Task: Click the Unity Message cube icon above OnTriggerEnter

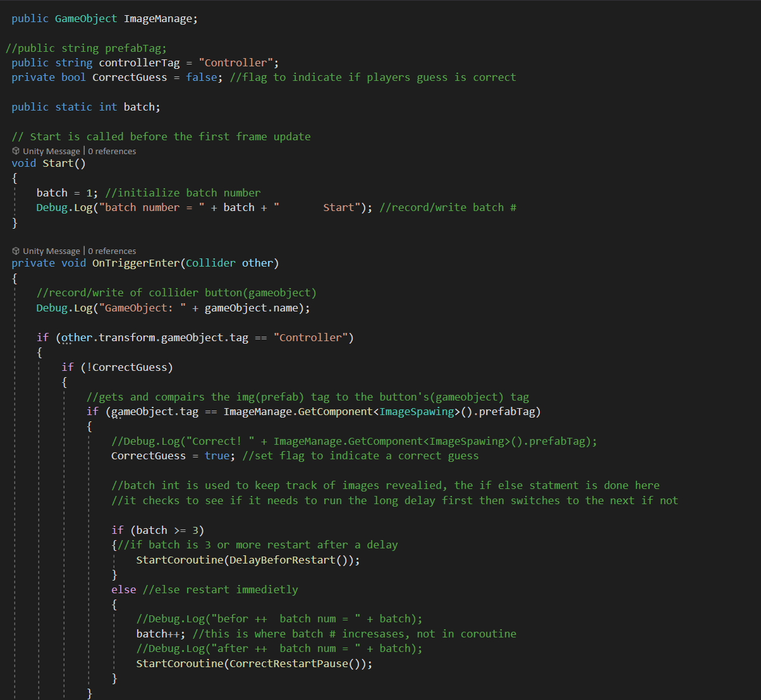Action: 16,251
